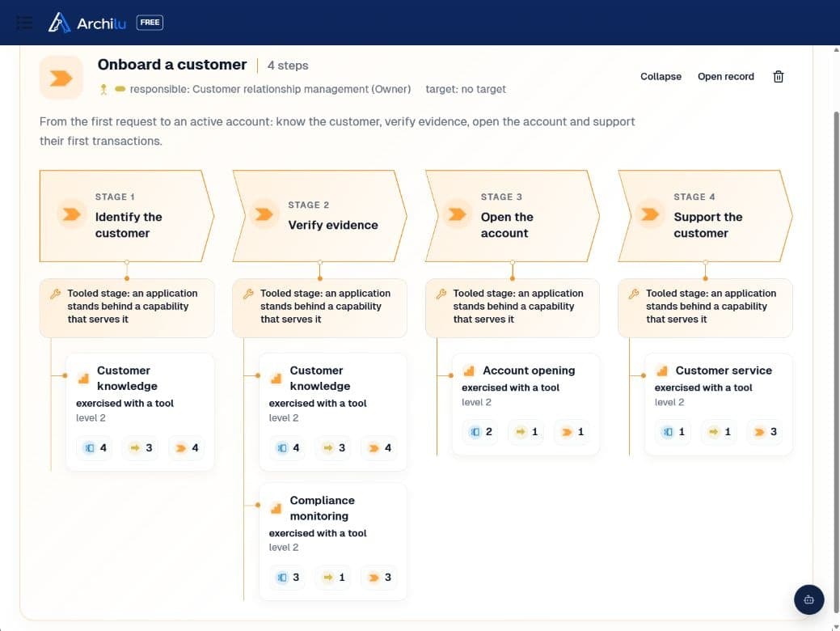Click Customer service applications count 1
The width and height of the screenshot is (840, 631).
click(673, 431)
